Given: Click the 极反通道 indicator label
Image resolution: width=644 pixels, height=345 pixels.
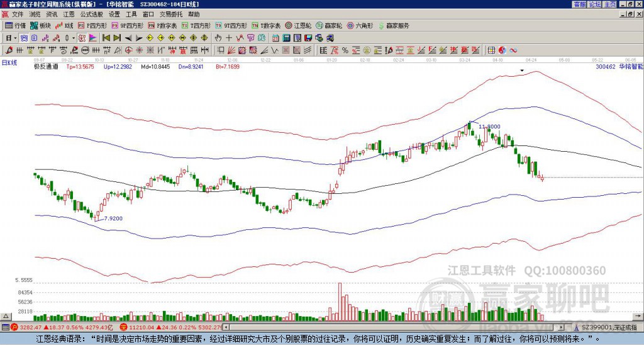Looking at the screenshot, I should click(x=46, y=66).
